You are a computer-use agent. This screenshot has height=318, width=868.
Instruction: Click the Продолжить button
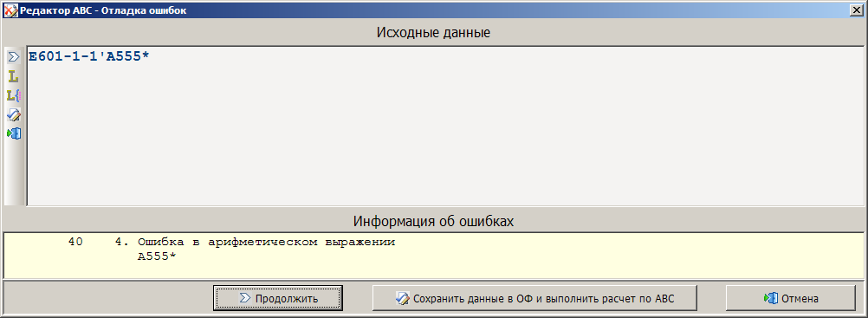(278, 298)
